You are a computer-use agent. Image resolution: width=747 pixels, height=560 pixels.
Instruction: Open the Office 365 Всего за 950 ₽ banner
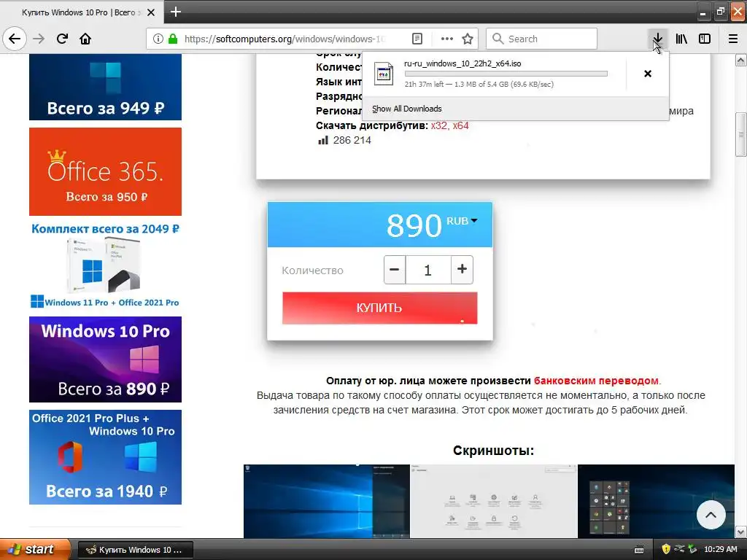pos(105,171)
